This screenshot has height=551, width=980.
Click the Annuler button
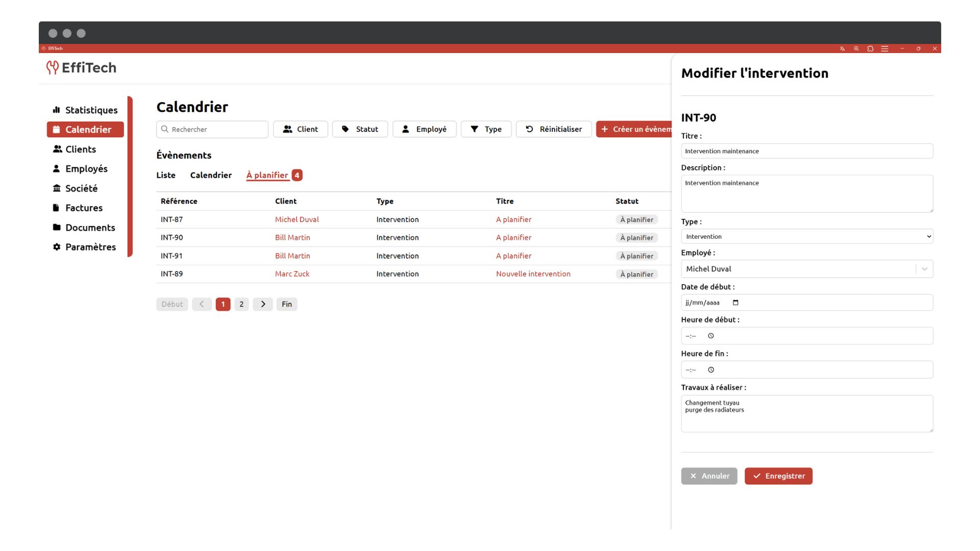[709, 476]
